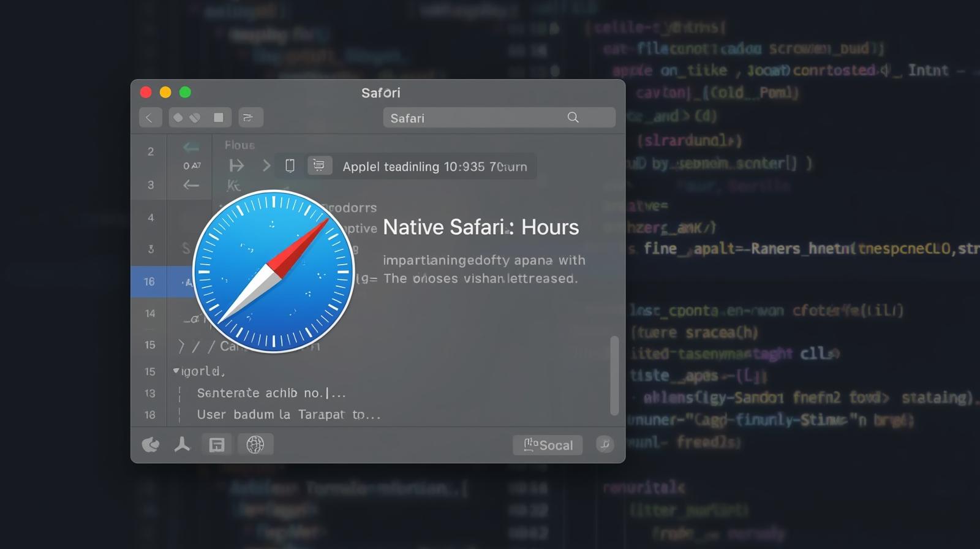Focus the Safari address search field
The height and width of the screenshot is (549, 980).
click(x=499, y=117)
